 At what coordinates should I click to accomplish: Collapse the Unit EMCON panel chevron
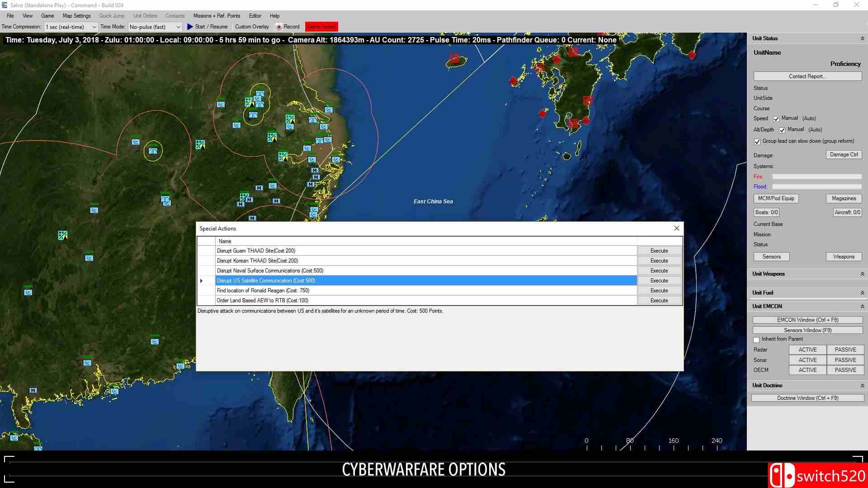862,307
